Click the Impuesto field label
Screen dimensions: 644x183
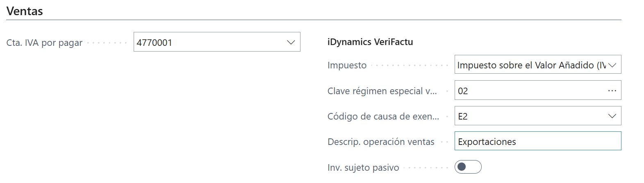click(347, 65)
